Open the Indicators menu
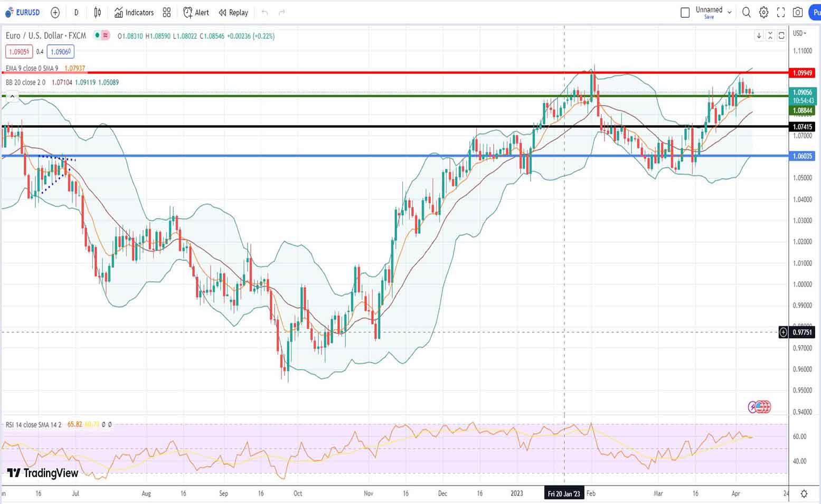Viewport: 821px width, 504px height. tap(134, 12)
